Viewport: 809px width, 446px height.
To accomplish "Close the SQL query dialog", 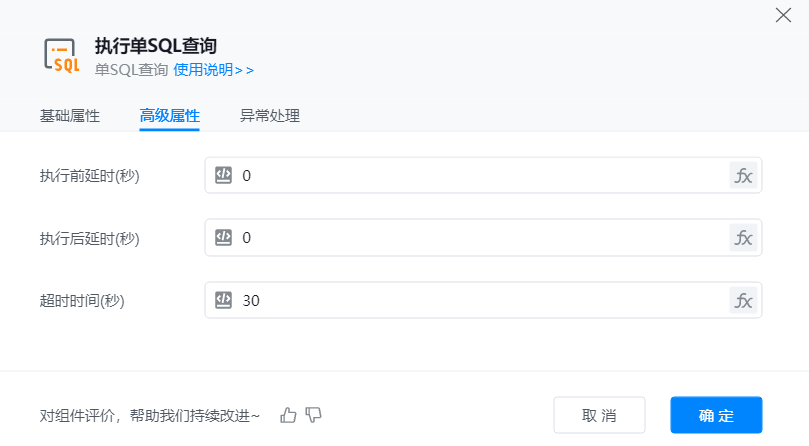I will coord(784,15).
